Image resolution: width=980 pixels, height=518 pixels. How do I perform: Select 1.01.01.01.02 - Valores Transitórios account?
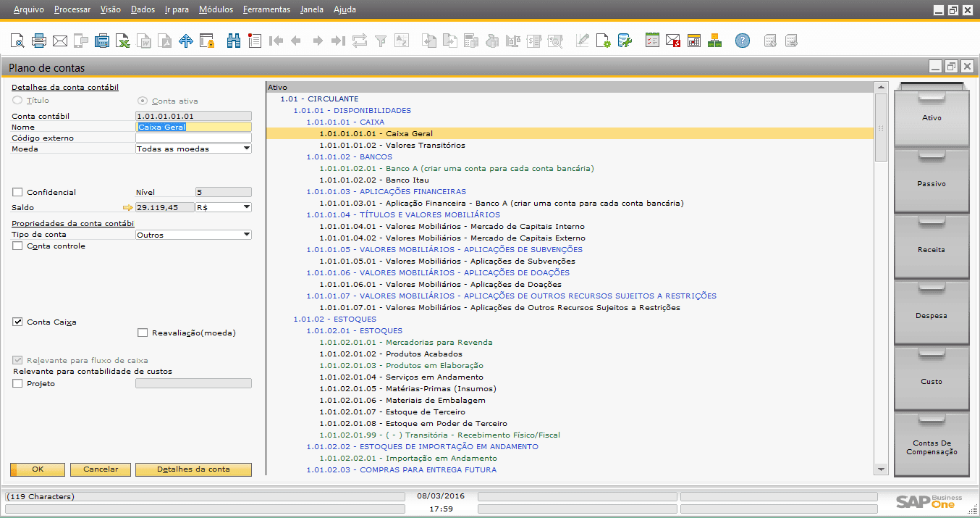[392, 145]
